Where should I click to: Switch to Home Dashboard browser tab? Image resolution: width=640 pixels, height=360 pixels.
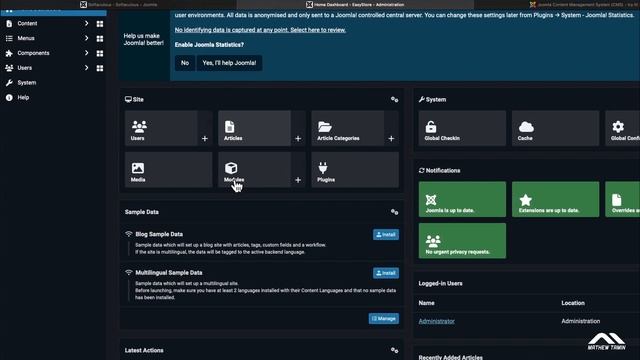(355, 4)
